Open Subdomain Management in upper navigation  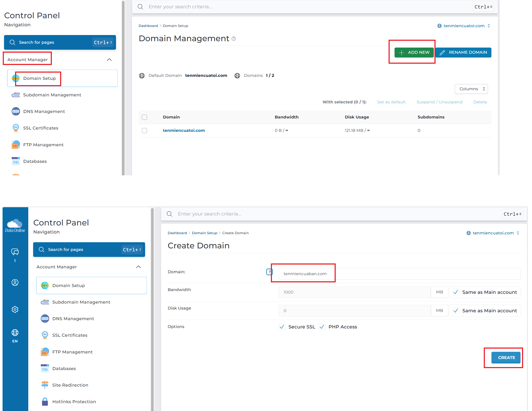coord(52,95)
